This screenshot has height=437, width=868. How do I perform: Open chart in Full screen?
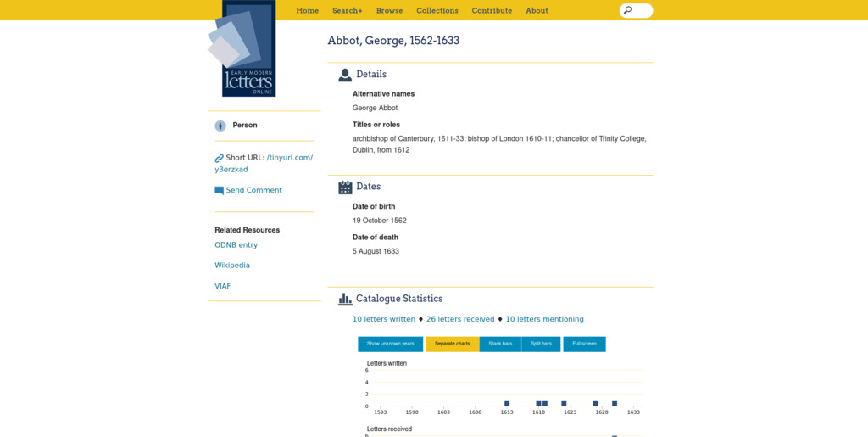584,344
